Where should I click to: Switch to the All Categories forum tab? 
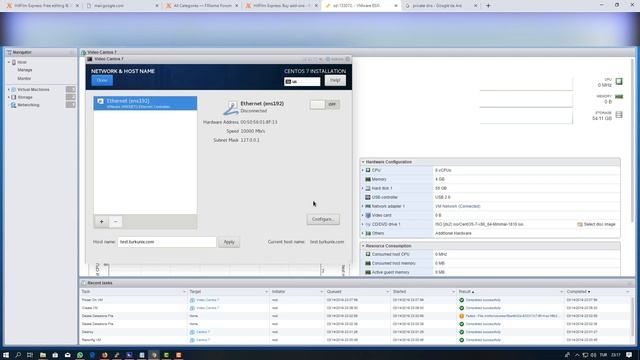tap(202, 6)
